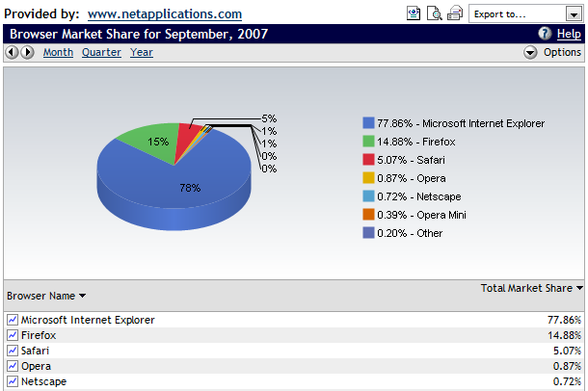Click legend text 0.39% - Opera Mini
588x391 pixels.
pos(421,215)
